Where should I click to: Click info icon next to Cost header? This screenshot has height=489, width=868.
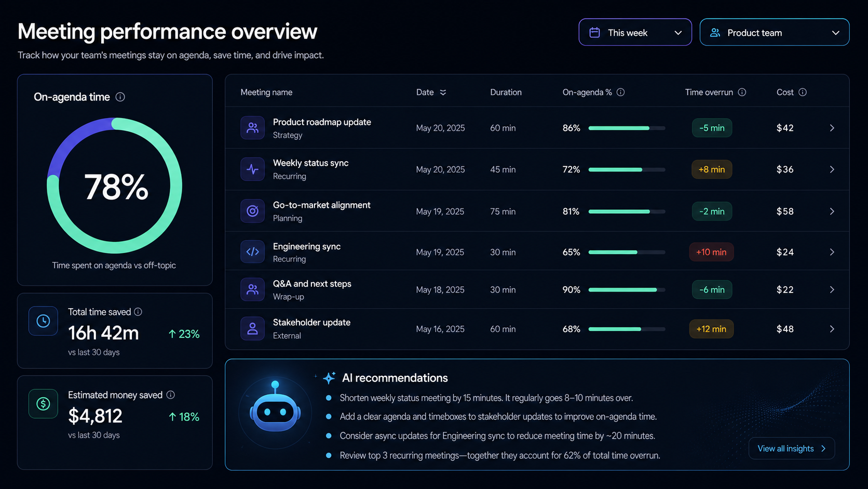point(803,92)
